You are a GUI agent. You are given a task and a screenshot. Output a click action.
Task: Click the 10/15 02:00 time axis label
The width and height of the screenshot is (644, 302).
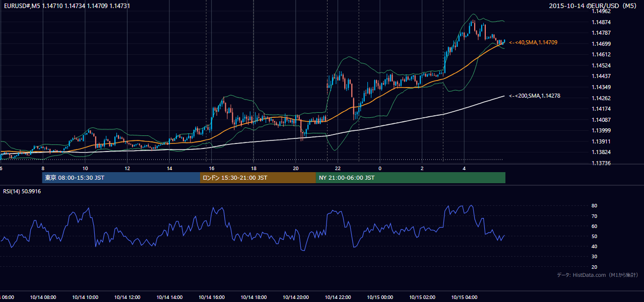422,297
